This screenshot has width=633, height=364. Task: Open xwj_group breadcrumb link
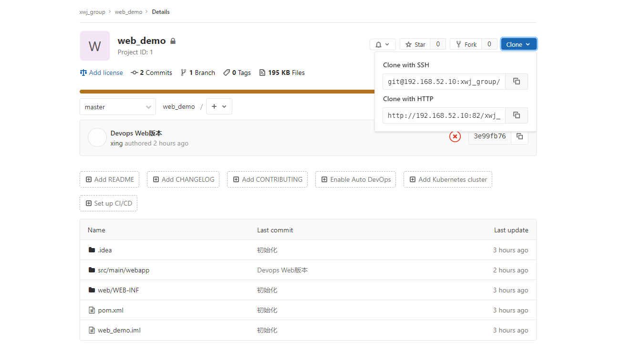point(92,12)
